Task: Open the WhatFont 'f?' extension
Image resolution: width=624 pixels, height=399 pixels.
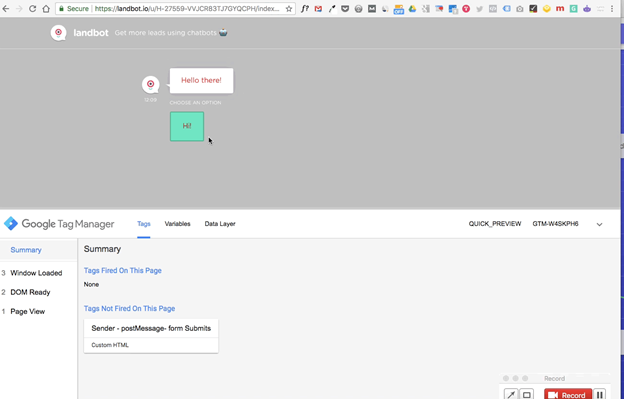Action: point(305,9)
